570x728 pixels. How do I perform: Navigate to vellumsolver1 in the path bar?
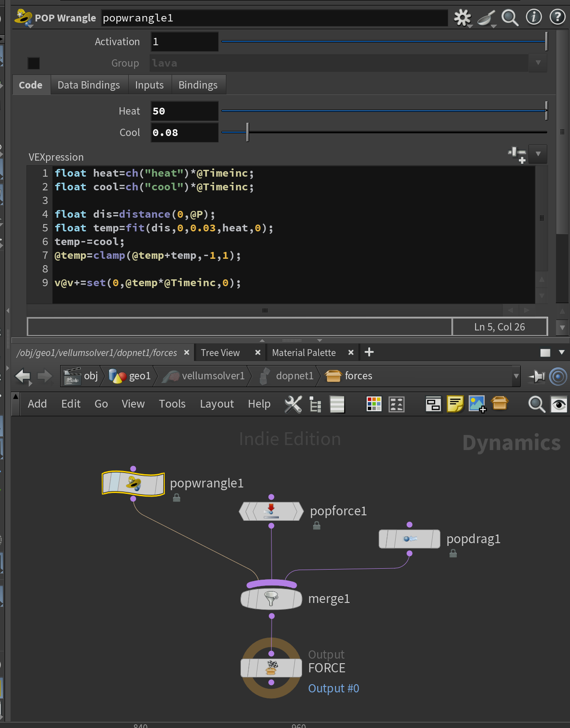coord(204,376)
